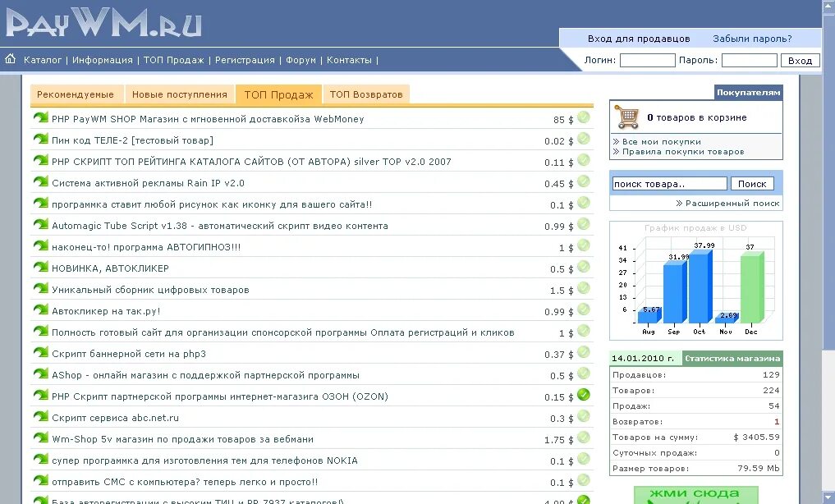Open Система активной рекламы Rain IP v2.0
This screenshot has height=504, width=835.
click(148, 183)
